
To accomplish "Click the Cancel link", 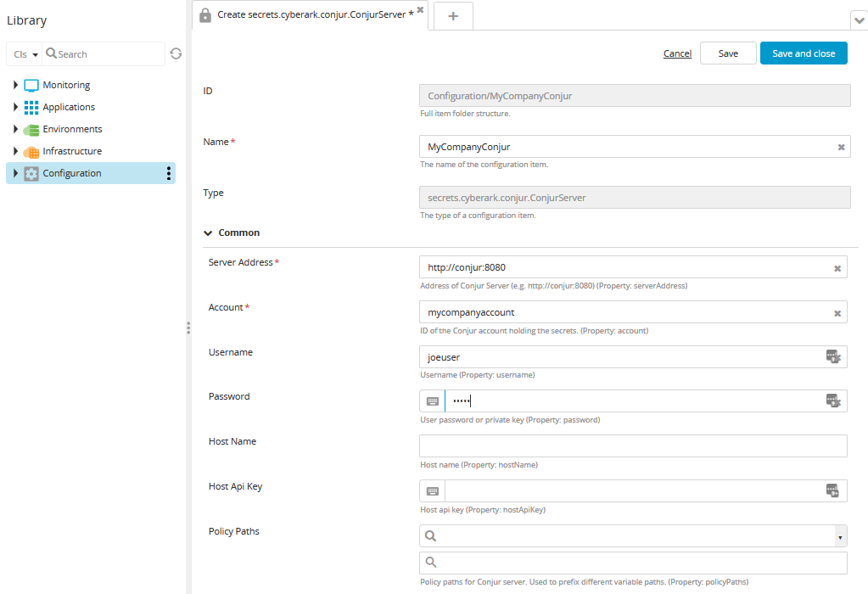I will 677,53.
